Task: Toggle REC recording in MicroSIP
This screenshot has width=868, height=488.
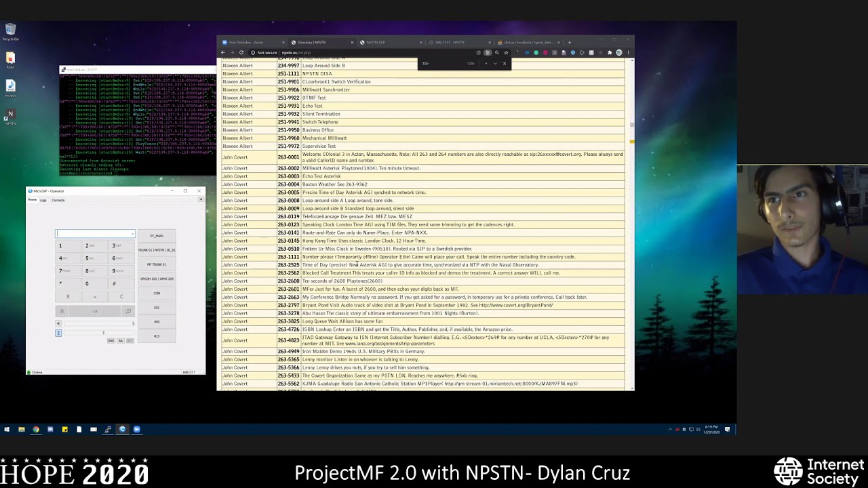Action: 130,341
